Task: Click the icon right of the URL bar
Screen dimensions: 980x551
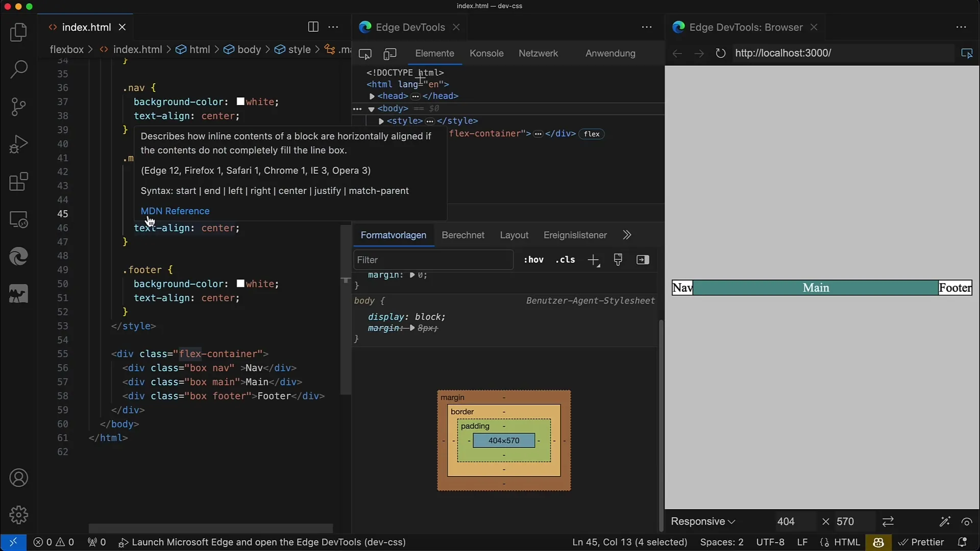Action: (967, 53)
